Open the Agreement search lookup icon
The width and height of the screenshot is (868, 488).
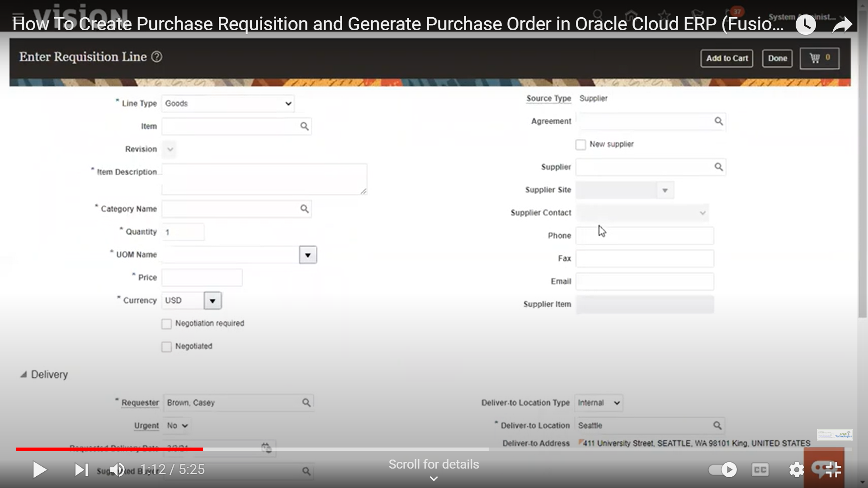718,121
